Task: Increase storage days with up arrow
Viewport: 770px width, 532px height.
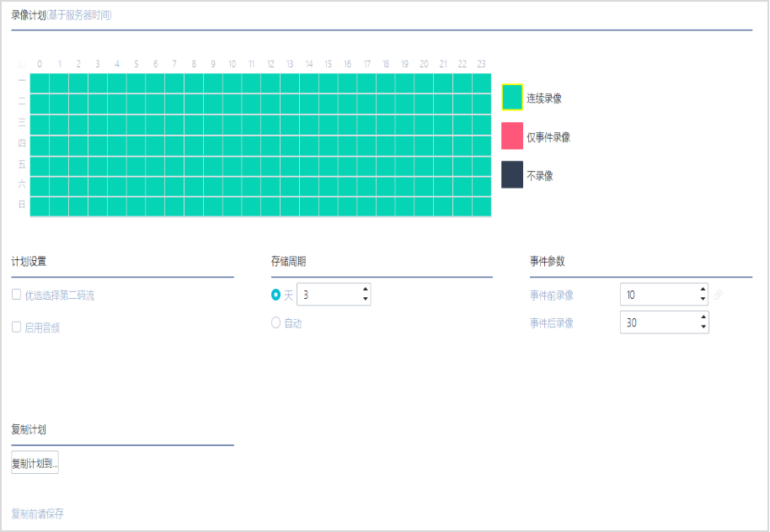Action: coord(365,290)
